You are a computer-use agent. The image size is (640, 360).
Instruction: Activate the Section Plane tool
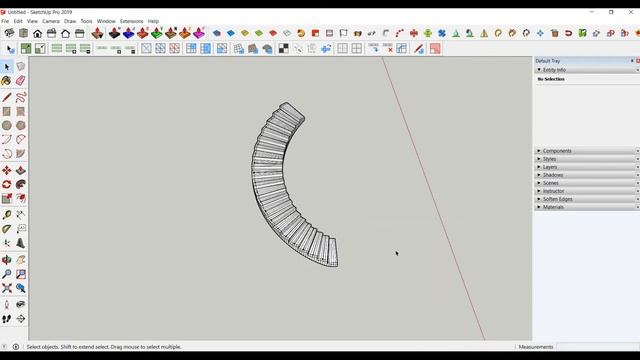click(x=21, y=319)
